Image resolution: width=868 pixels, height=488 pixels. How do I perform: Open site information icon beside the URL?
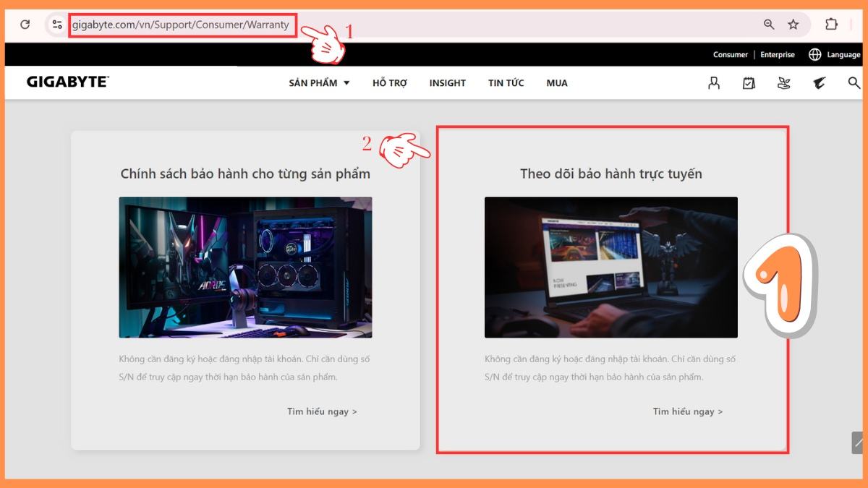(57, 25)
